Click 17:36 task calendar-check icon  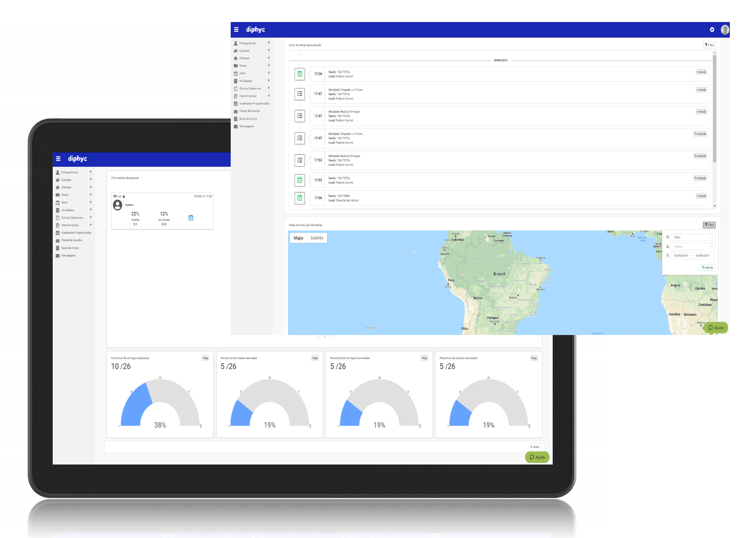pos(300,74)
